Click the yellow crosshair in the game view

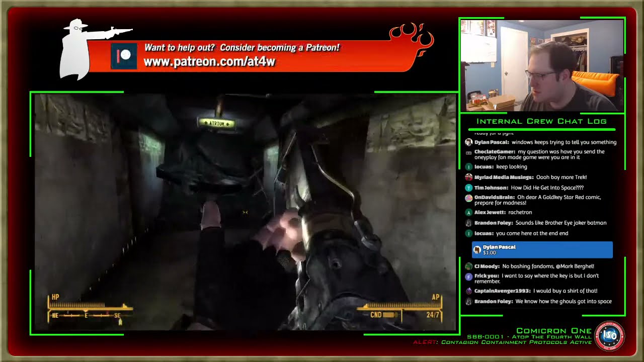(x=246, y=213)
